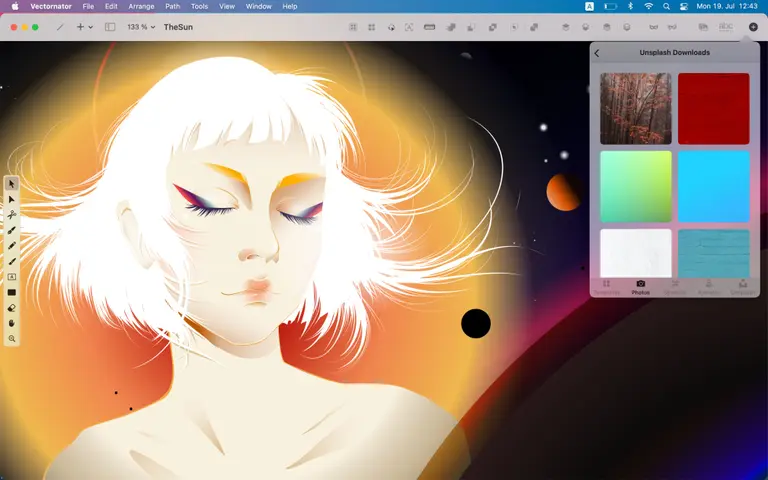Open the 133 % zoom dropdown
The height and width of the screenshot is (480, 768).
tap(141, 27)
